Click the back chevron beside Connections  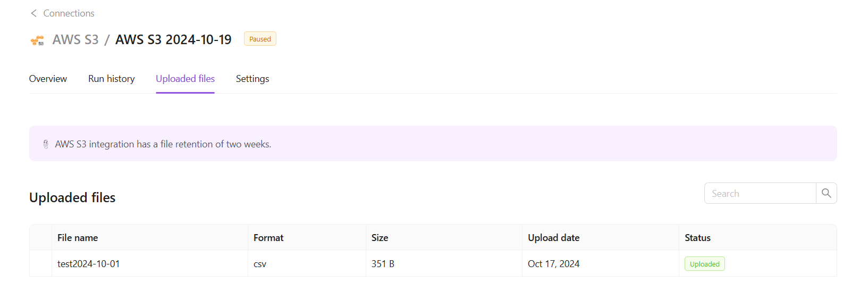(x=33, y=13)
